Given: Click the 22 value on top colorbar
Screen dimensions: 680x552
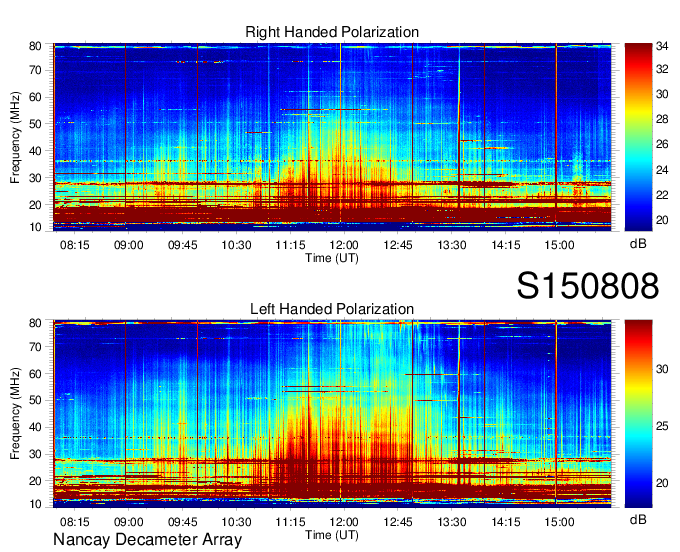Looking at the screenshot, I should (x=662, y=195).
